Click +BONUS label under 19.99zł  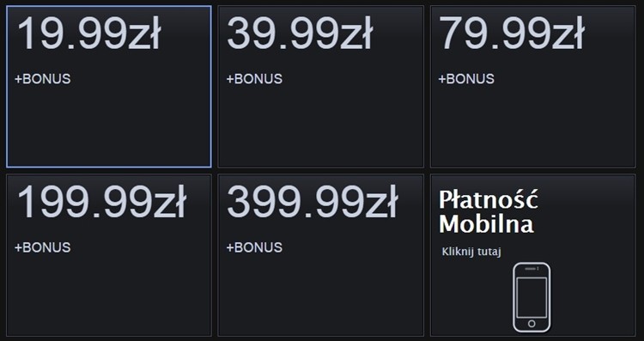click(x=43, y=79)
